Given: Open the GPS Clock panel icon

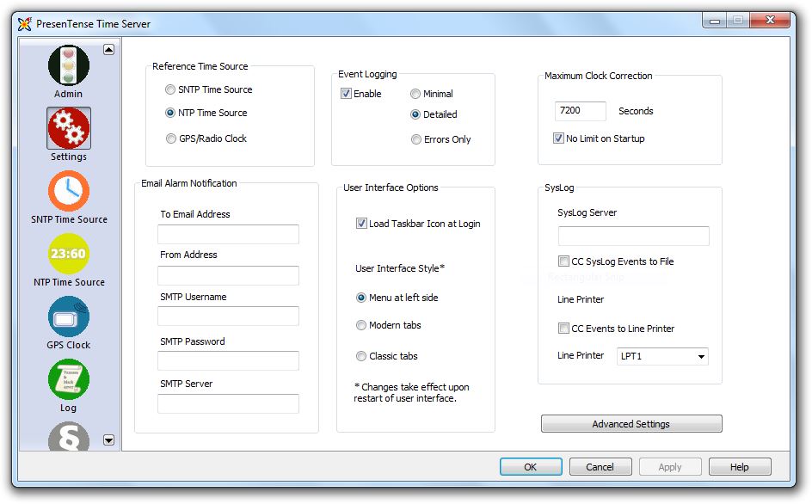Looking at the screenshot, I should pos(67,317).
